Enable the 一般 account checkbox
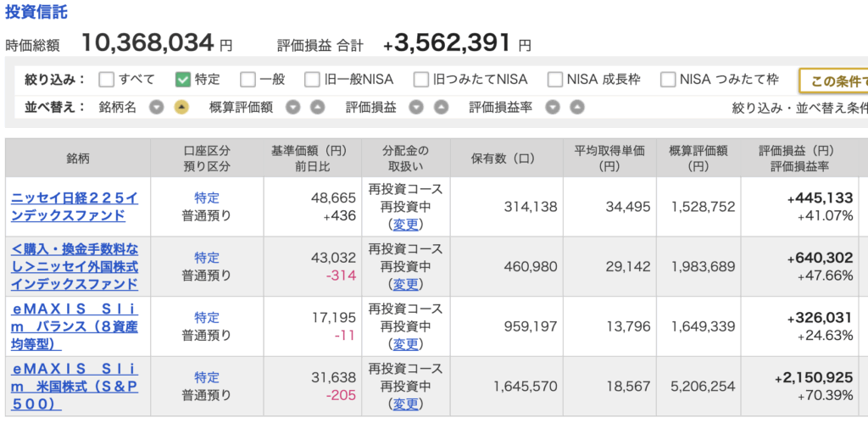Viewport: 868px width, 423px height. click(248, 80)
